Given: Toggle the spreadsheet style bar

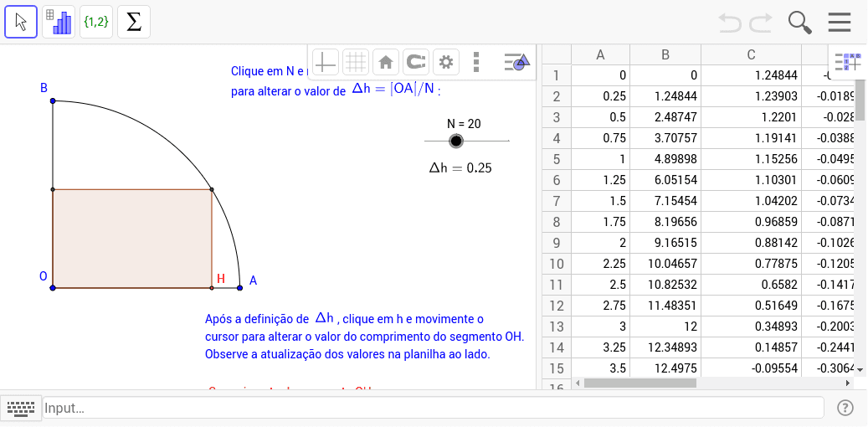Looking at the screenshot, I should tap(848, 62).
